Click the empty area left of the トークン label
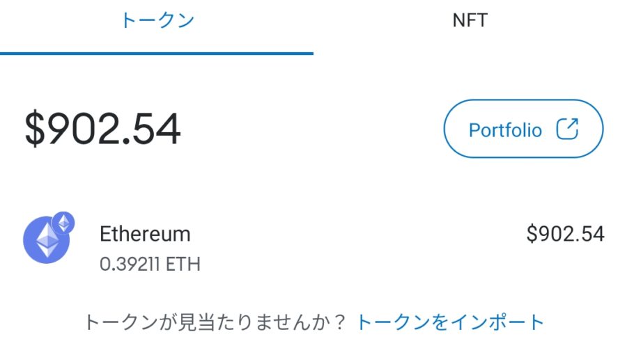This screenshot has height=364, width=627. [56, 21]
